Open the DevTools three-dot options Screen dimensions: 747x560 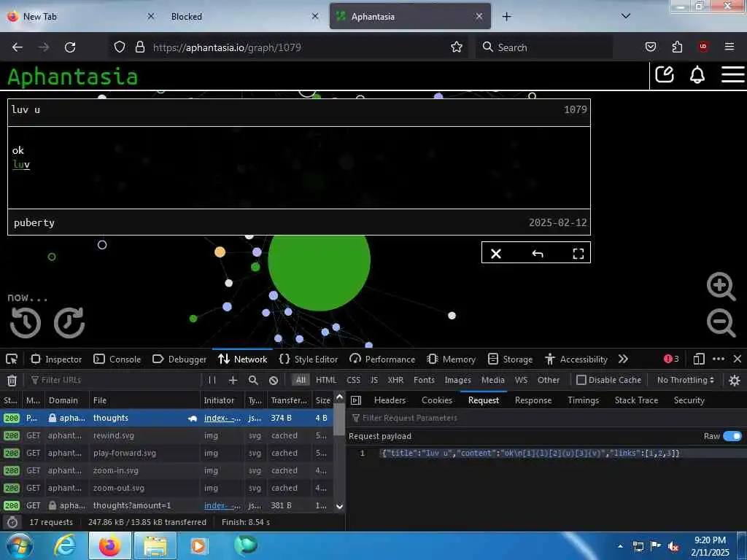719,359
